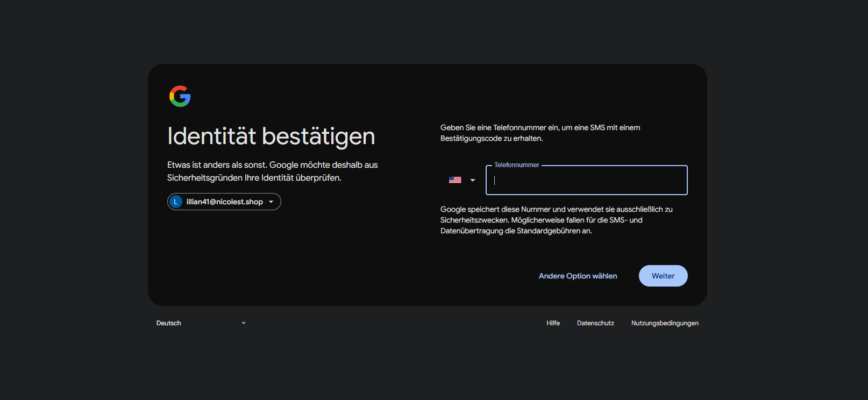Viewport: 868px width, 400px height.
Task: Open the Nutzungsbedingungen link
Action: tap(665, 323)
